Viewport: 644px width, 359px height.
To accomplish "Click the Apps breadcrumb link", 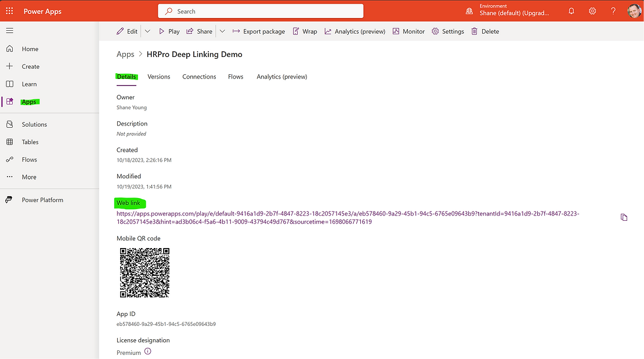I will click(x=125, y=54).
